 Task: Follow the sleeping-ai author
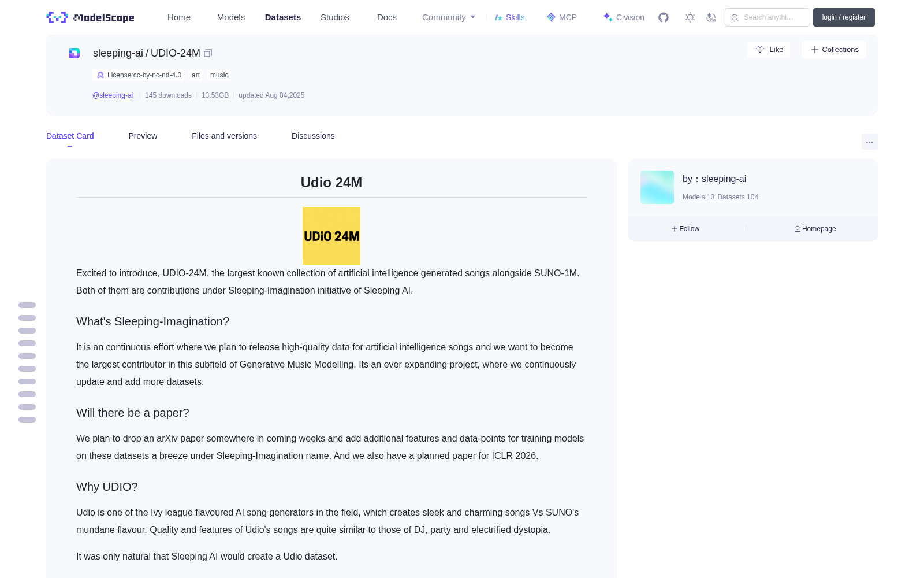coord(685,229)
